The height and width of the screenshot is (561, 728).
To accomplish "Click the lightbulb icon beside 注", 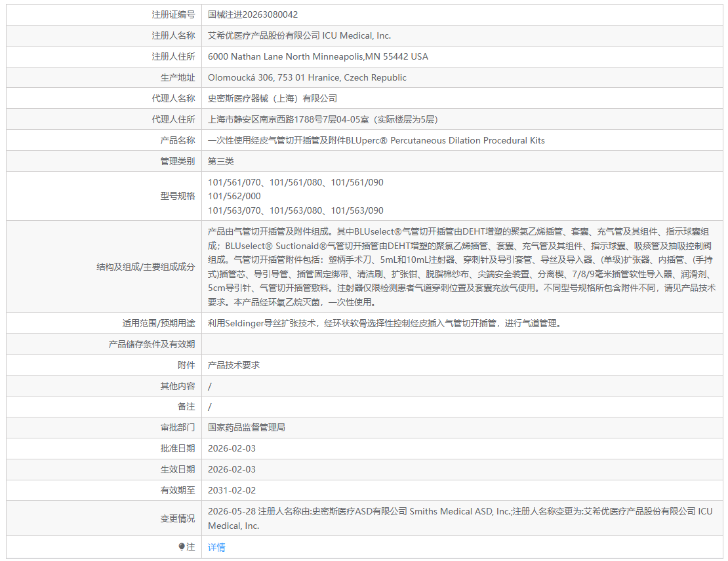I will [182, 547].
